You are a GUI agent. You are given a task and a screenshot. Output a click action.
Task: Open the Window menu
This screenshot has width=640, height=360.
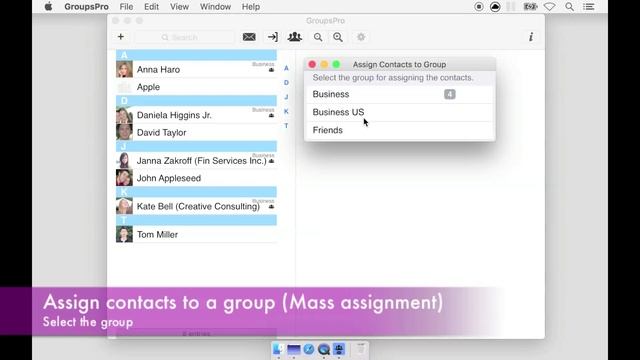pos(215,7)
